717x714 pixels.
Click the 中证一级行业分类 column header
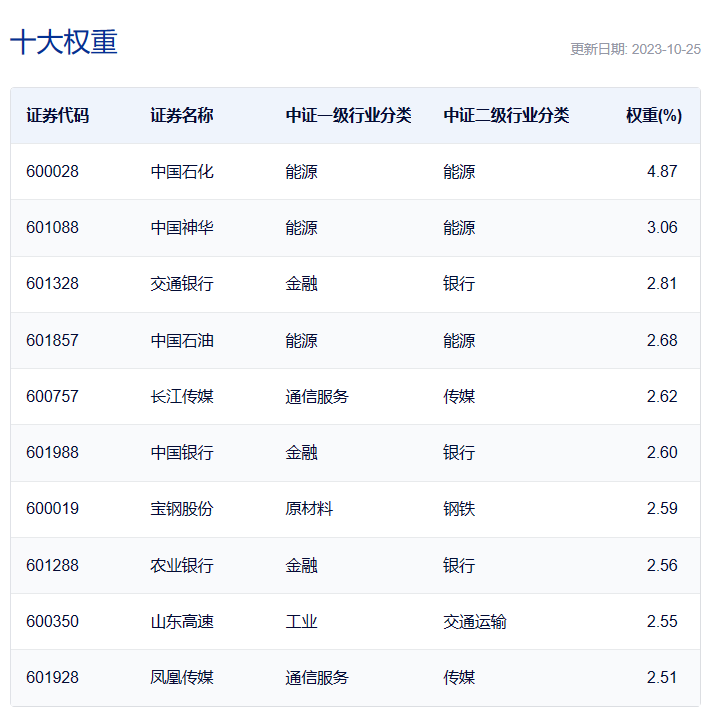(x=348, y=115)
